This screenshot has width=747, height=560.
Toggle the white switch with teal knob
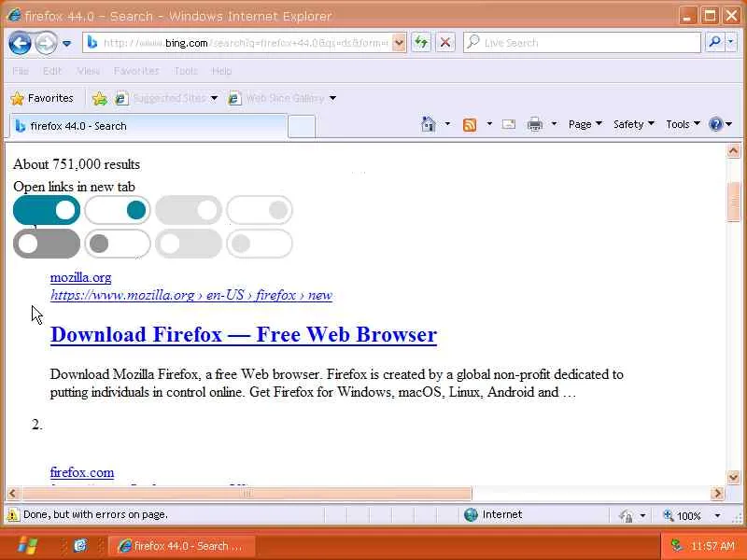pos(118,210)
